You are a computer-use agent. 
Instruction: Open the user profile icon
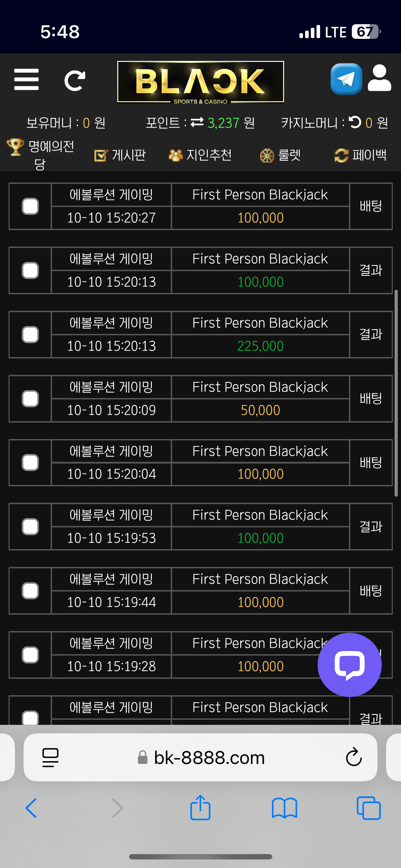pyautogui.click(x=379, y=78)
